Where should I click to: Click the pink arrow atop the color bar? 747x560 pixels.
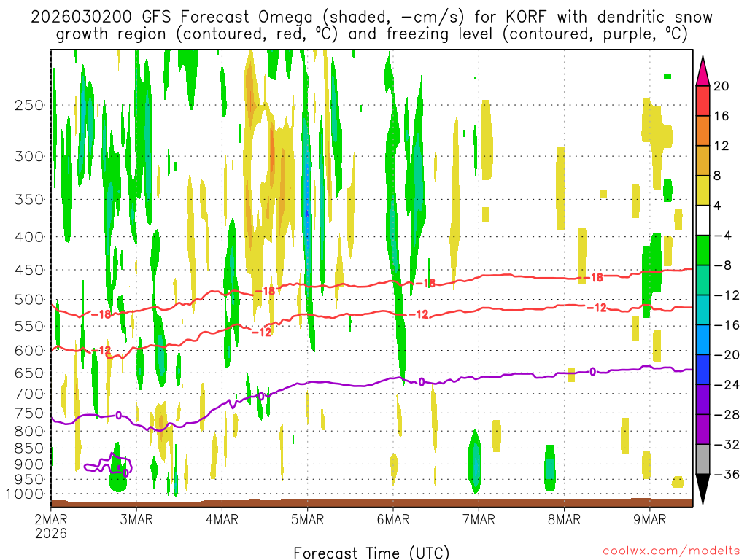(x=703, y=71)
